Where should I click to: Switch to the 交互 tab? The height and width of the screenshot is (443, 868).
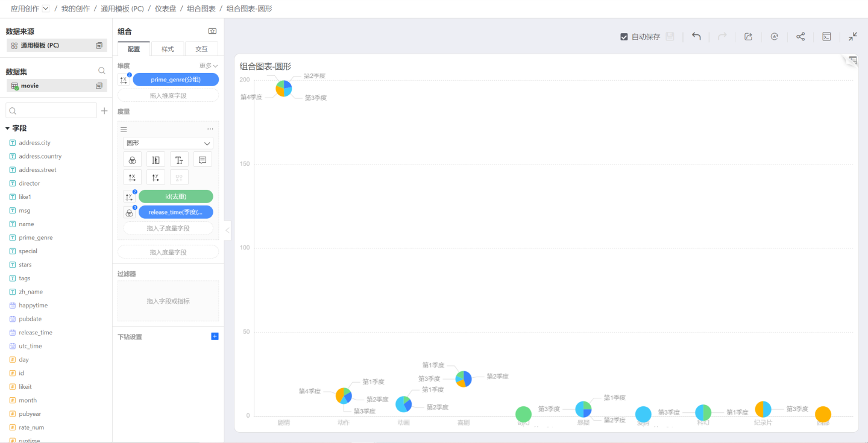(201, 49)
